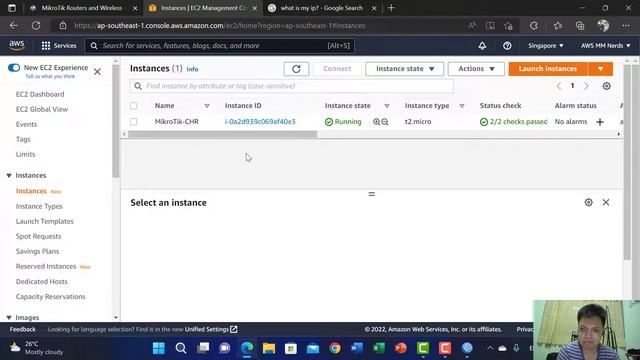640x360 pixels.
Task: Focus AWS services search box
Action: [x=220, y=46]
